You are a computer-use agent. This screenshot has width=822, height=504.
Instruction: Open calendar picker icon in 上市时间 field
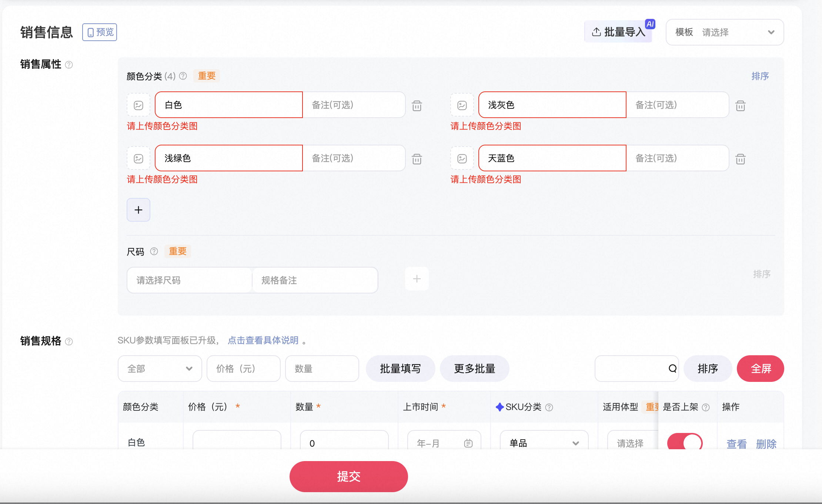[x=468, y=443]
